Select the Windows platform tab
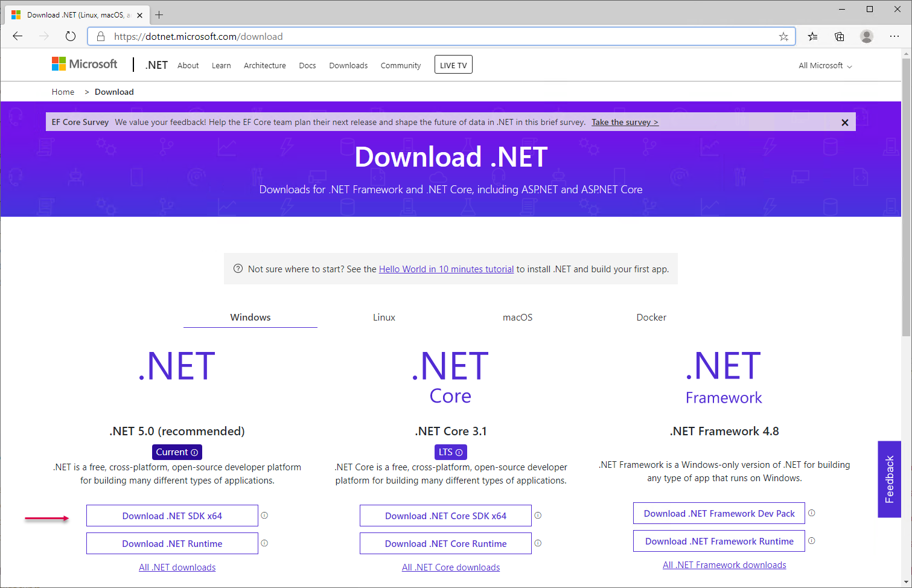912x588 pixels. pyautogui.click(x=250, y=318)
